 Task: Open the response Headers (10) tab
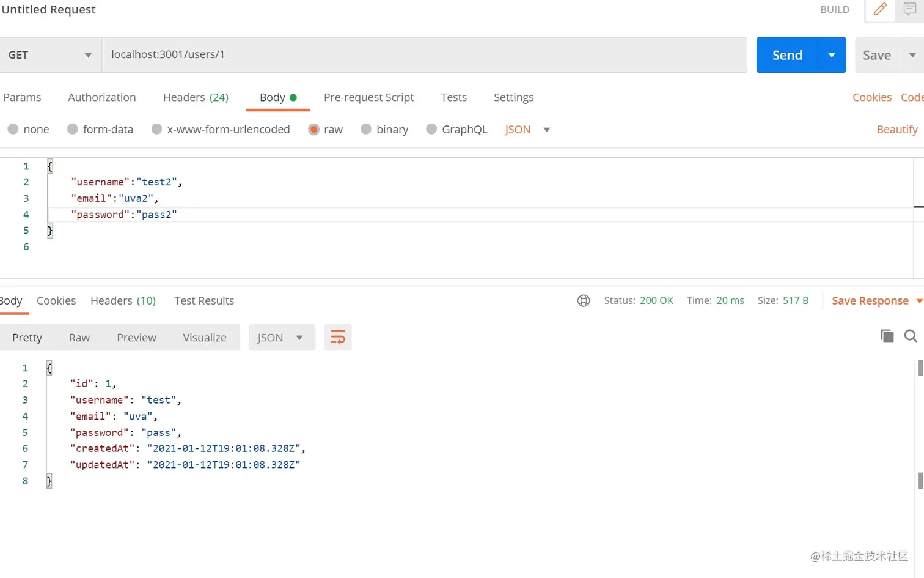(x=123, y=300)
